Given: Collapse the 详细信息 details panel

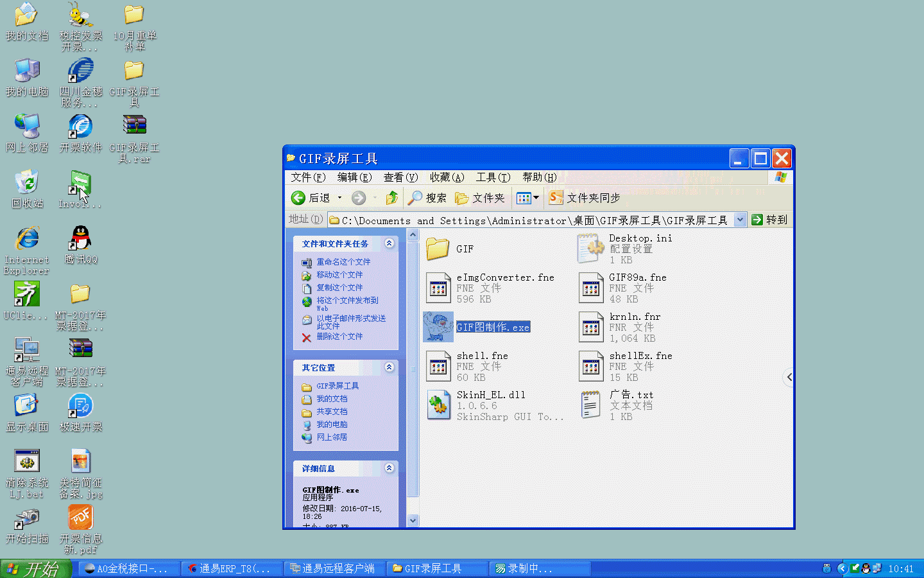Looking at the screenshot, I should [x=389, y=468].
